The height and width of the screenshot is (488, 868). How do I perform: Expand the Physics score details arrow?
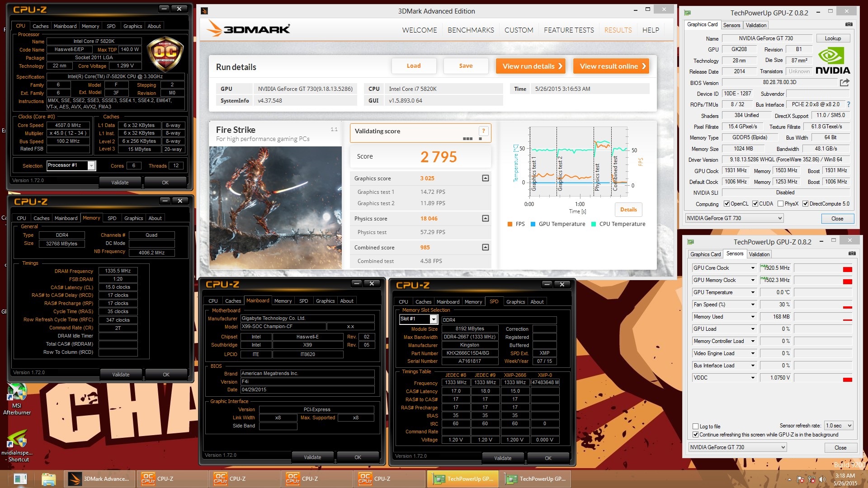(x=485, y=218)
